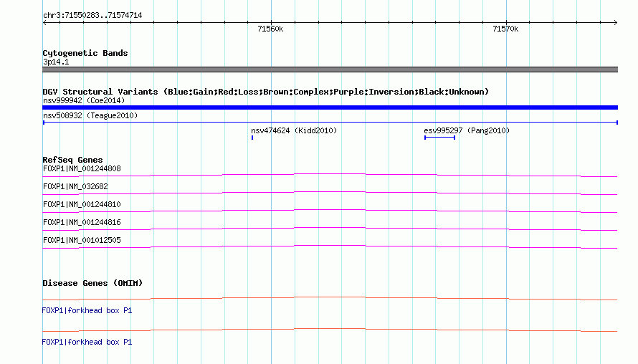Screen dimensions: 638x364
Task: Click the FOXP1|NM_032682 transcript label
Action: [75, 186]
